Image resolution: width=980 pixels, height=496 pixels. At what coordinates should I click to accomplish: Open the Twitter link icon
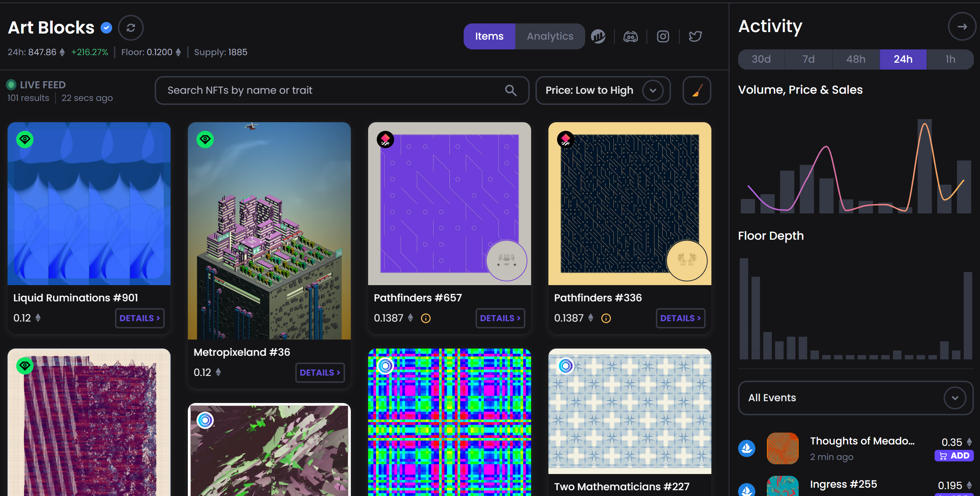[695, 36]
